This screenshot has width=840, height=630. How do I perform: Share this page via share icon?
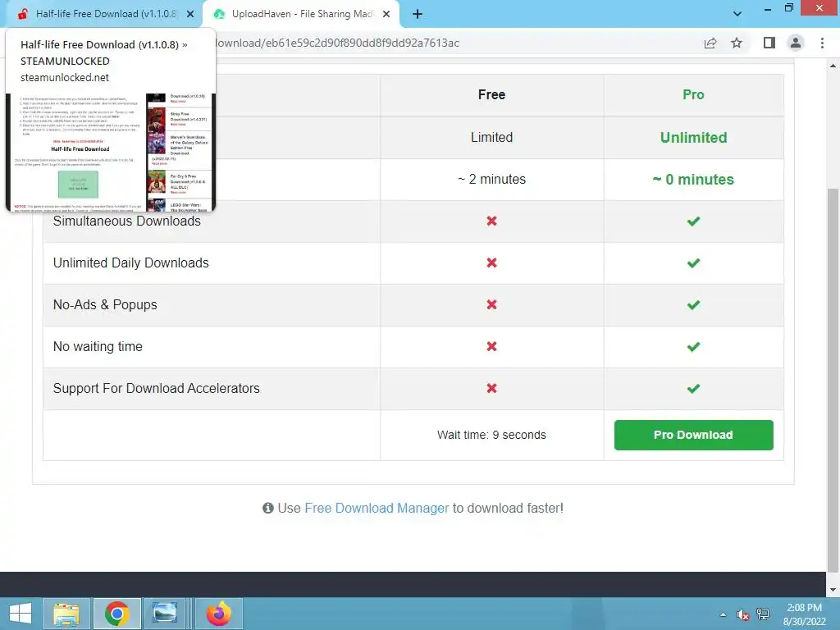pos(710,43)
